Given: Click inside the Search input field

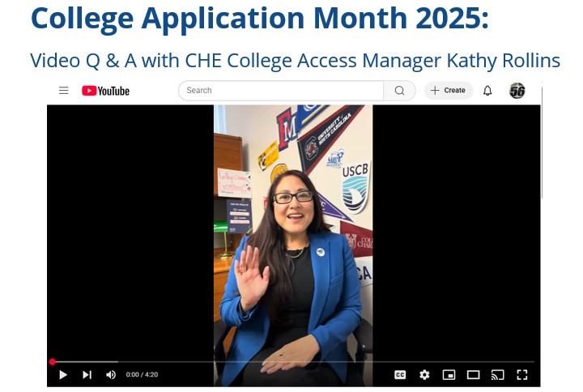Looking at the screenshot, I should (281, 91).
